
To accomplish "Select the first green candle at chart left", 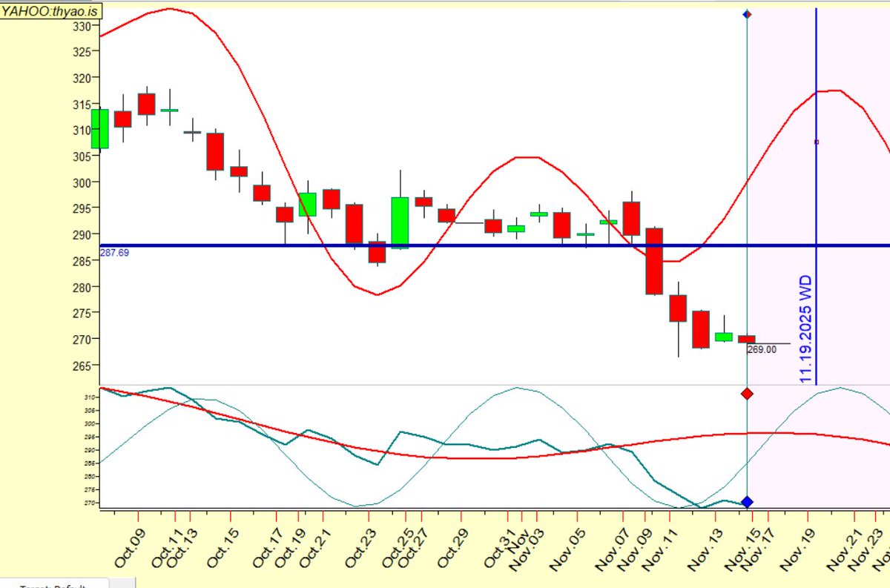I will pos(100,129).
